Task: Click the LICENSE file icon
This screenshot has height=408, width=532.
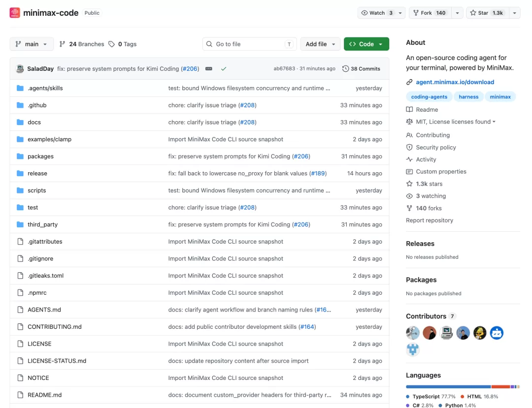Action: click(x=20, y=344)
